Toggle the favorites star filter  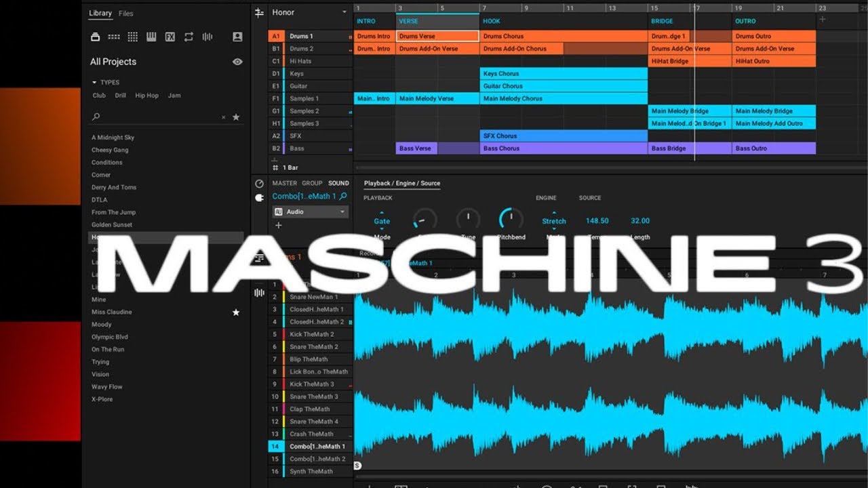[236, 117]
